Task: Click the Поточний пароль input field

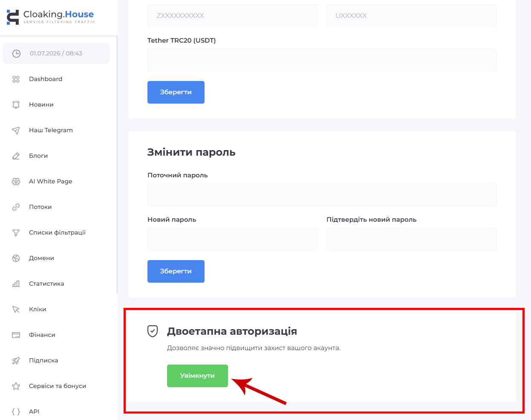Action: click(x=322, y=194)
